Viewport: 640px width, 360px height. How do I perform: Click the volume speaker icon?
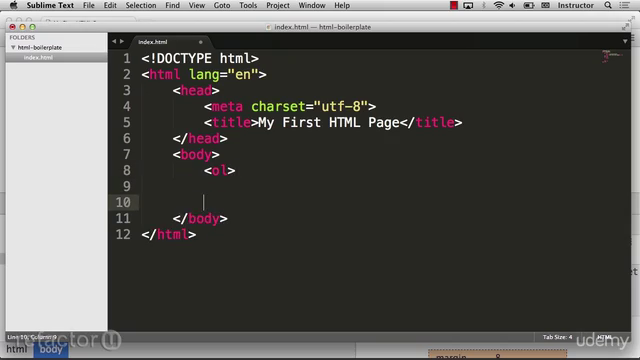(x=512, y=5)
